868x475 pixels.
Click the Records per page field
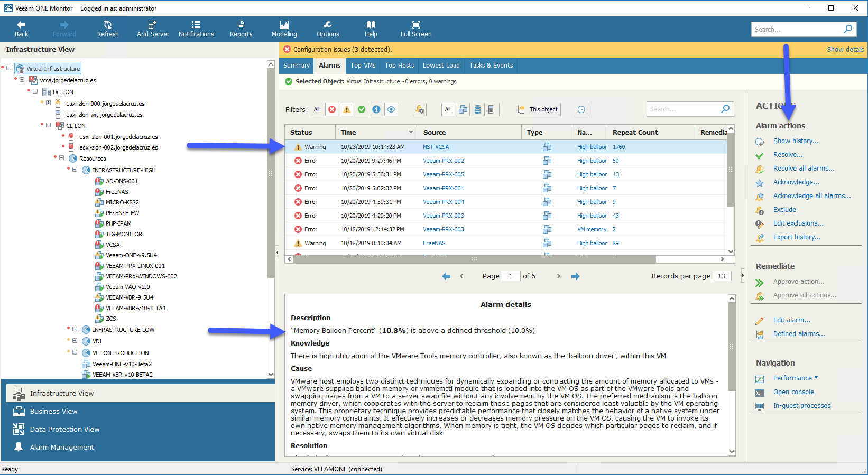click(x=722, y=276)
